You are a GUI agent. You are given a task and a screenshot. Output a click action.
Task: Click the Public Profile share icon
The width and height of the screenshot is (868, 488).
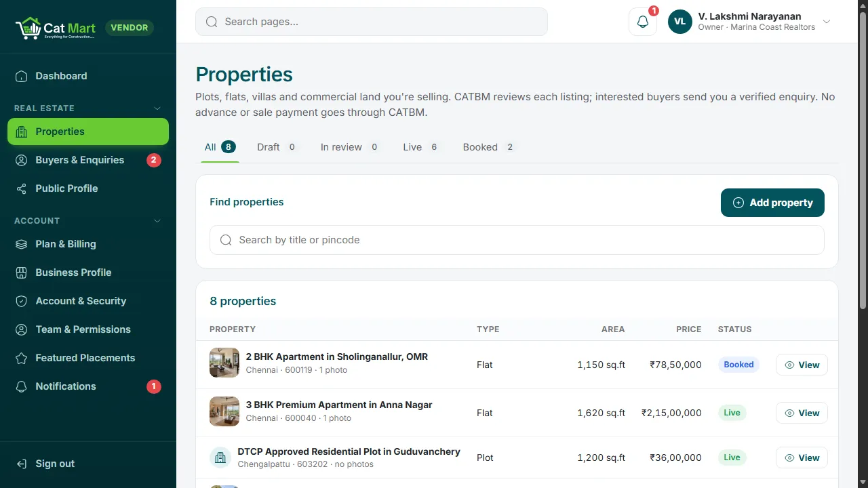22,188
